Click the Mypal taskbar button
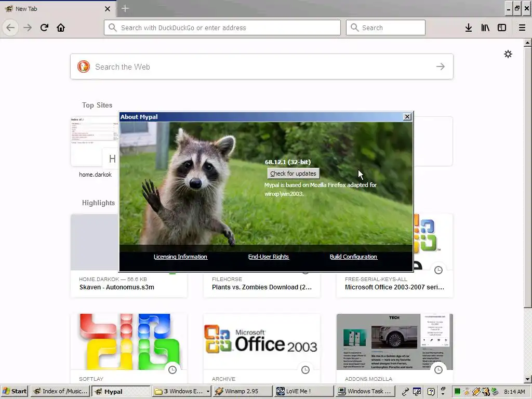Image resolution: width=532 pixels, height=399 pixels. tap(121, 392)
